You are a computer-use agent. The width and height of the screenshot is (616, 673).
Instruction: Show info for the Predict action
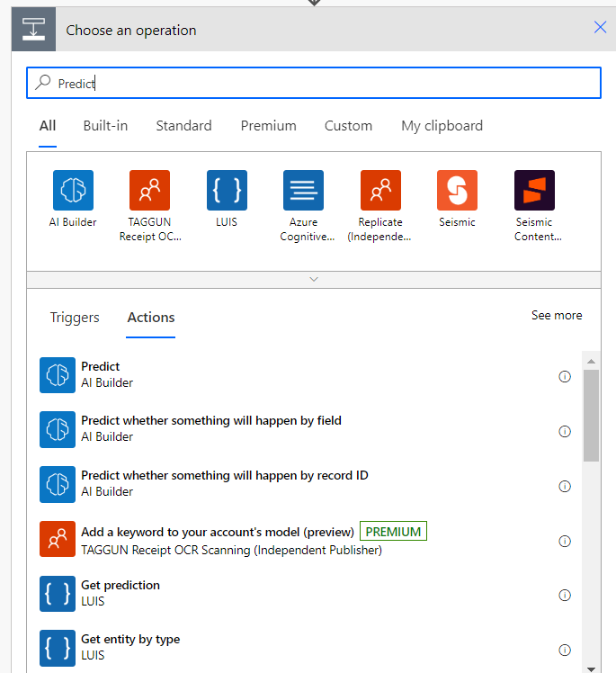tap(565, 376)
